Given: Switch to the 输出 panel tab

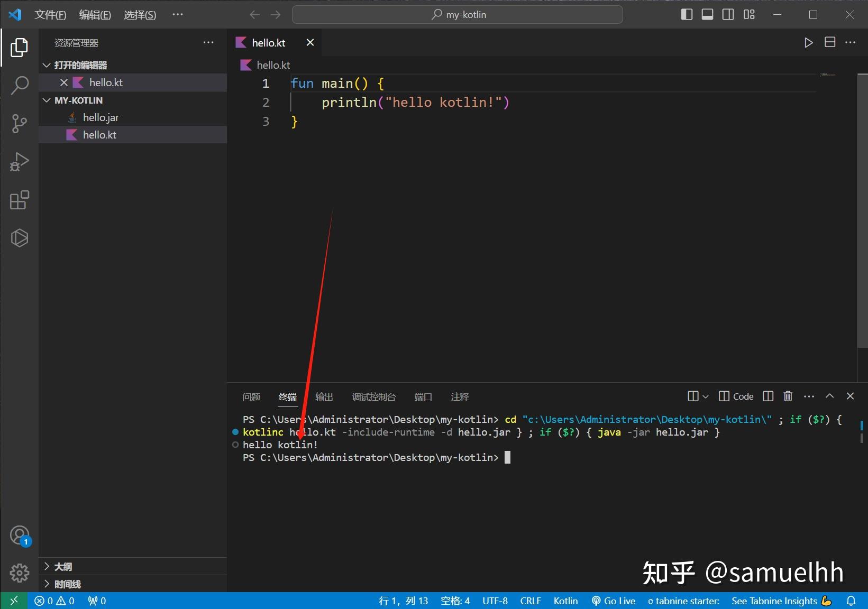Looking at the screenshot, I should click(324, 397).
